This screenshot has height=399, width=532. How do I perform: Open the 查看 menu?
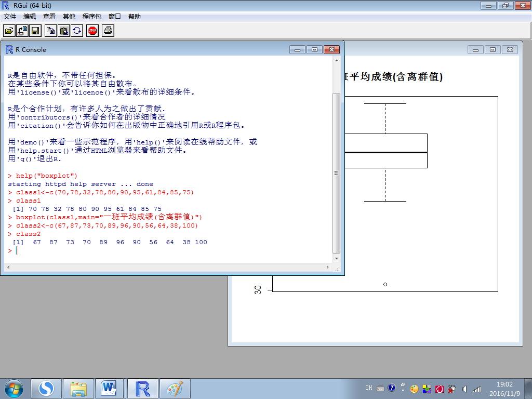49,16
